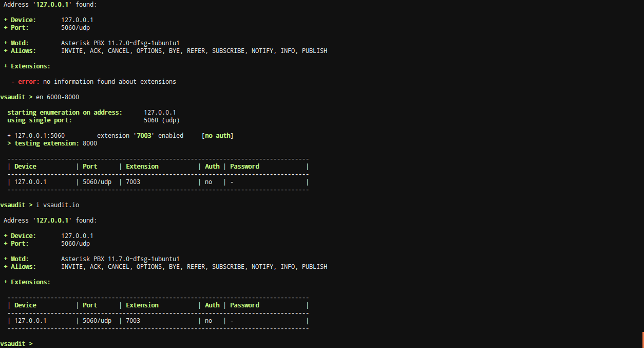Click the 'i vsaudit.io' command text
This screenshot has width=644, height=348.
point(56,205)
